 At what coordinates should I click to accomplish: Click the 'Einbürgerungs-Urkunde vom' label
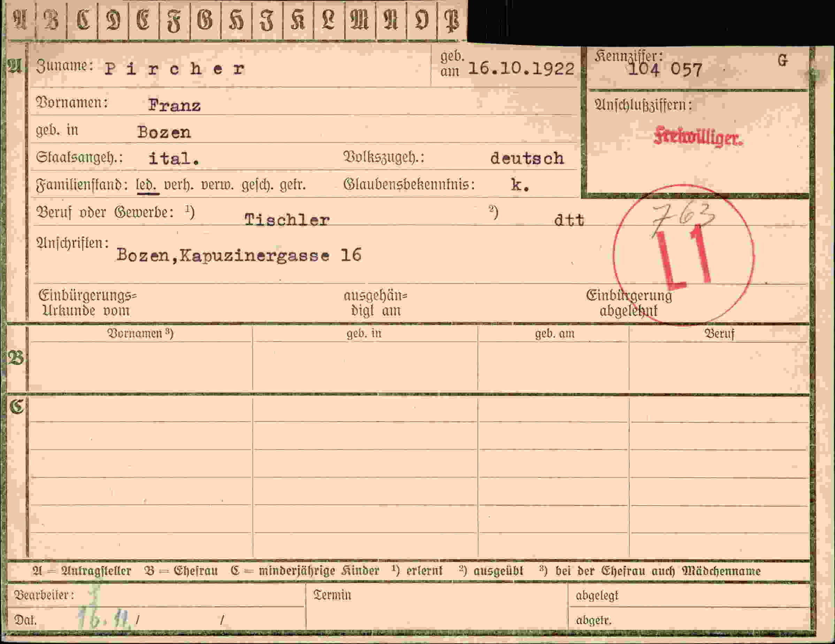(x=87, y=303)
